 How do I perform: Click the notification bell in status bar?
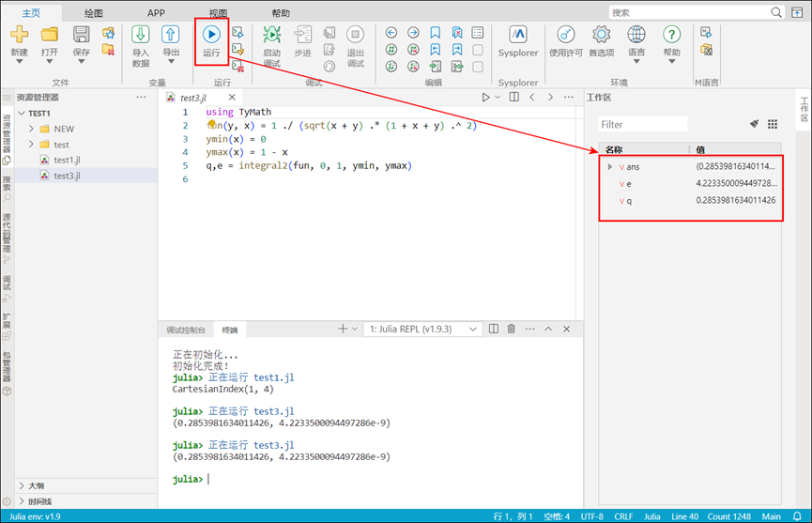(x=798, y=516)
